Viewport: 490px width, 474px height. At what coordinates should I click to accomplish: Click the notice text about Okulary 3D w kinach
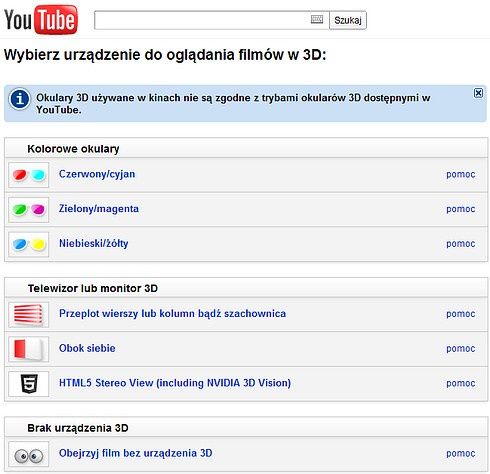[x=233, y=104]
